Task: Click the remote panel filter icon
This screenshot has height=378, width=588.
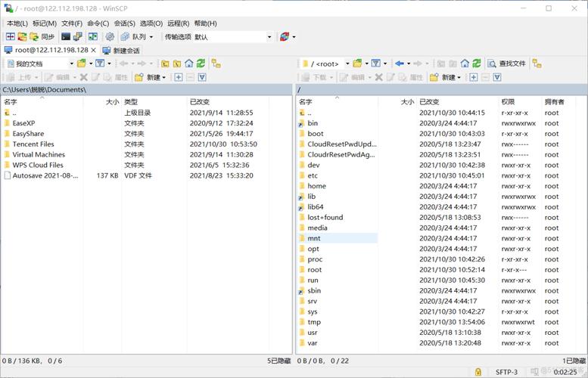Action: click(376, 64)
